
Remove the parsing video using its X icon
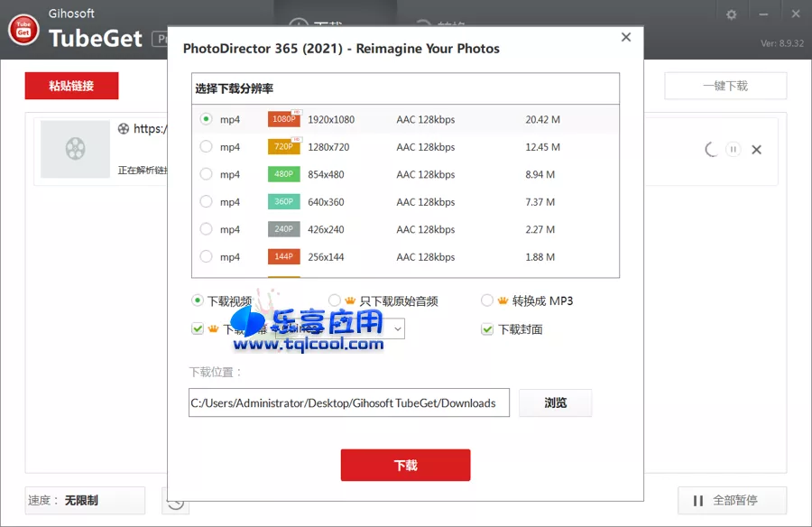(x=756, y=150)
